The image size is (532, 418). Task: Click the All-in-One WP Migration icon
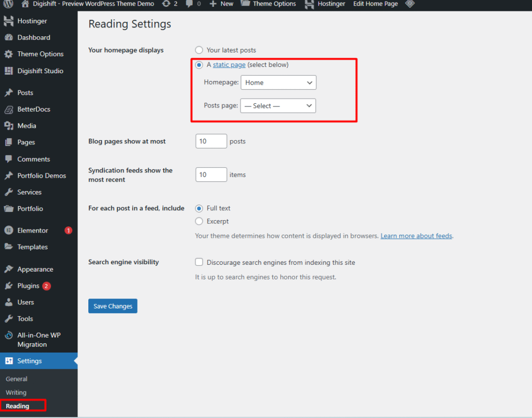click(x=8, y=335)
